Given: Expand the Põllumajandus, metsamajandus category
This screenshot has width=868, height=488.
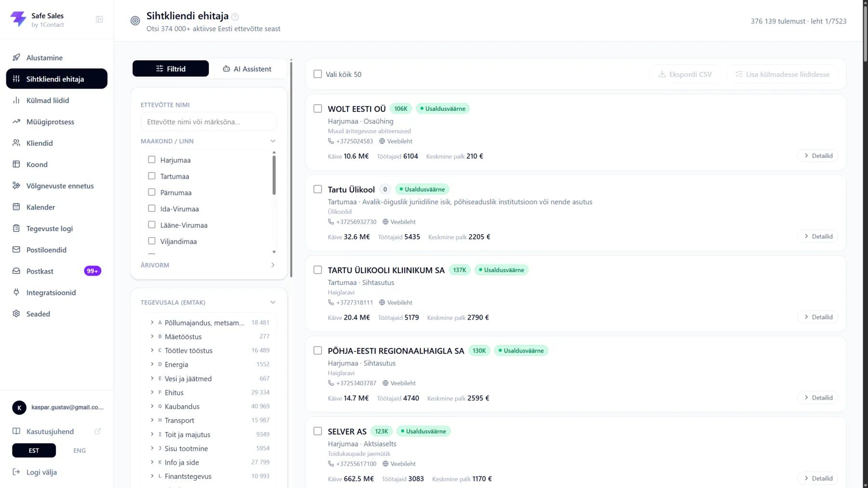Looking at the screenshot, I should (152, 323).
